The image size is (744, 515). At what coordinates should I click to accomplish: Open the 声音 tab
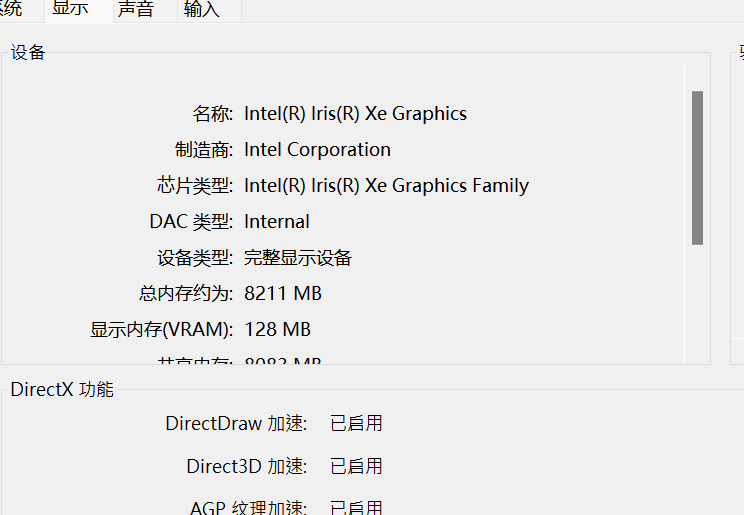[x=135, y=9]
